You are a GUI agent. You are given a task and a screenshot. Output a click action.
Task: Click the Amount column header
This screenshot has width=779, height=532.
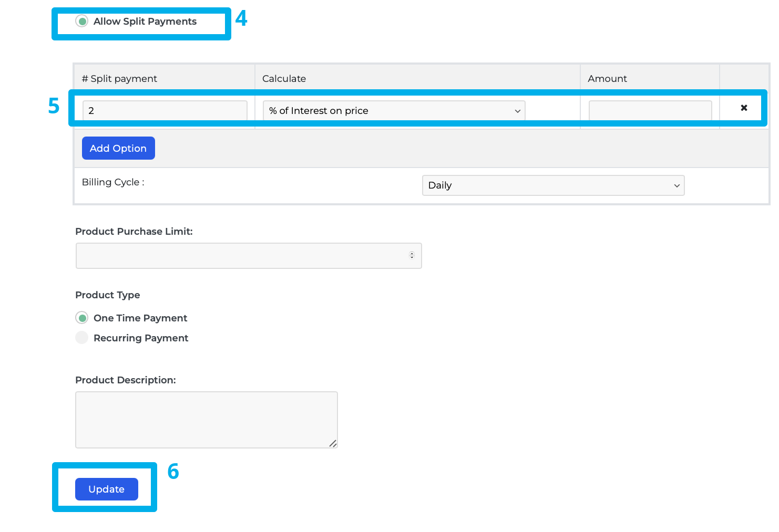pos(607,78)
